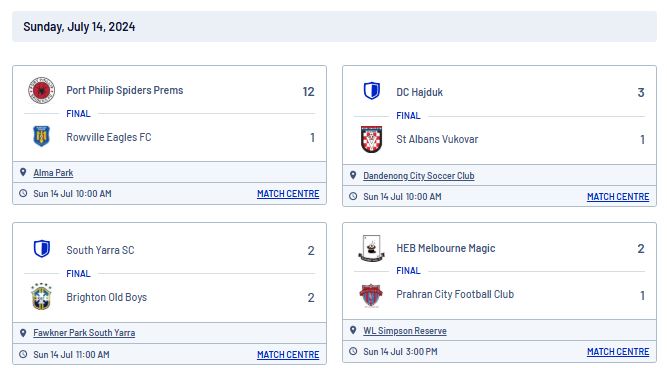Click the Sunday, July 14, 2024 date header
Image resolution: width=667 pixels, height=368 pixels.
click(79, 27)
